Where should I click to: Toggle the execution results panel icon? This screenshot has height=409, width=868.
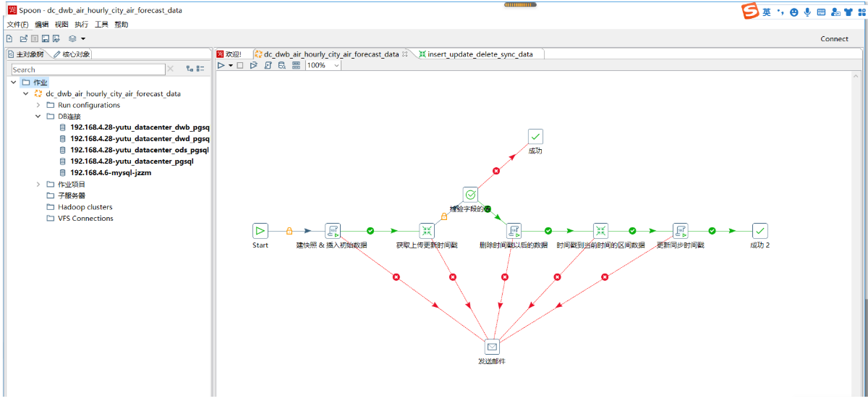(x=296, y=65)
